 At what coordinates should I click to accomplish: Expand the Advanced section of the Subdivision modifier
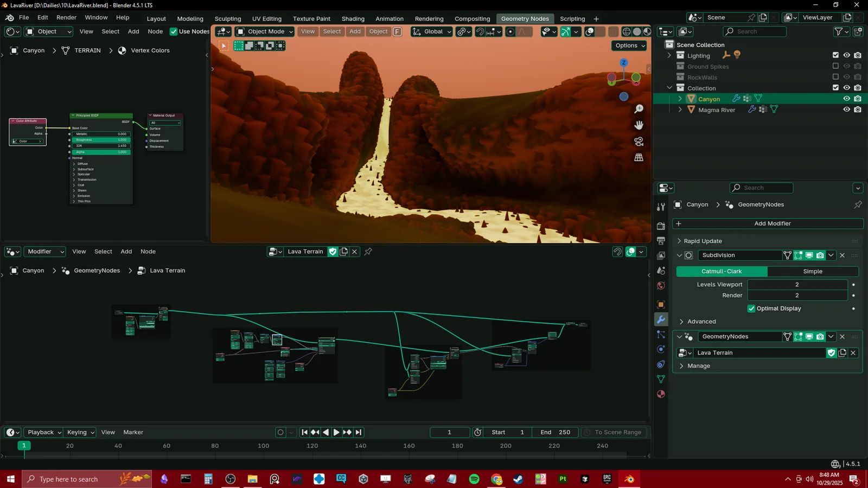pos(701,321)
